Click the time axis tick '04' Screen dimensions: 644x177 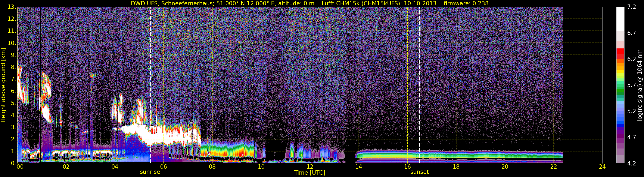tap(115, 167)
